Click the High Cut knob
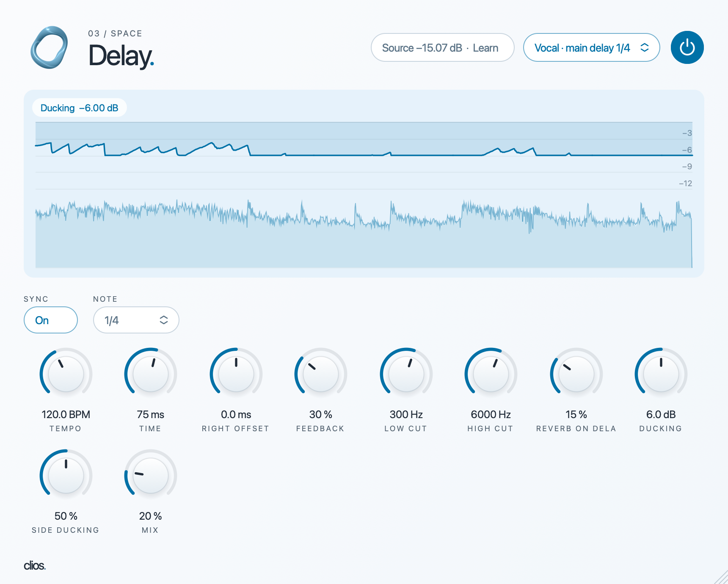 pos(491,374)
